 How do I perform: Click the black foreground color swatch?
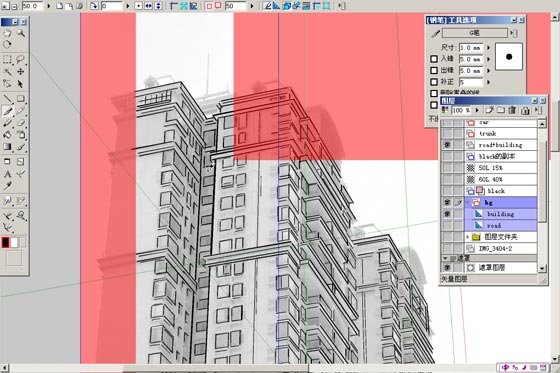[x=5, y=243]
